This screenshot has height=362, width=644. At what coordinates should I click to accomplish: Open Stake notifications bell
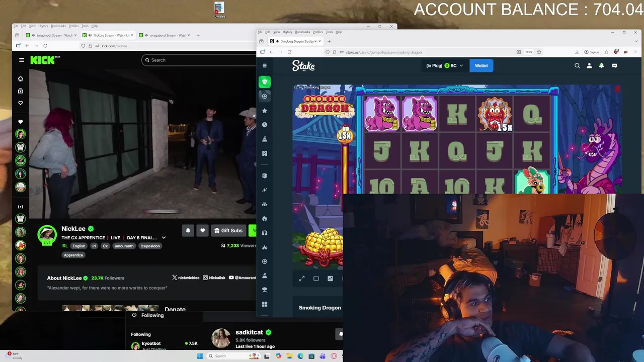pos(601,65)
